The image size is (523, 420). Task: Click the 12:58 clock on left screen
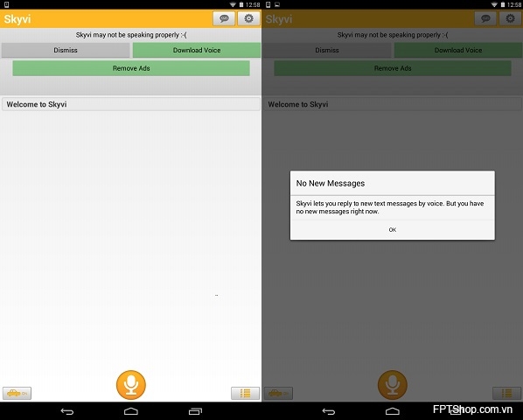click(253, 4)
